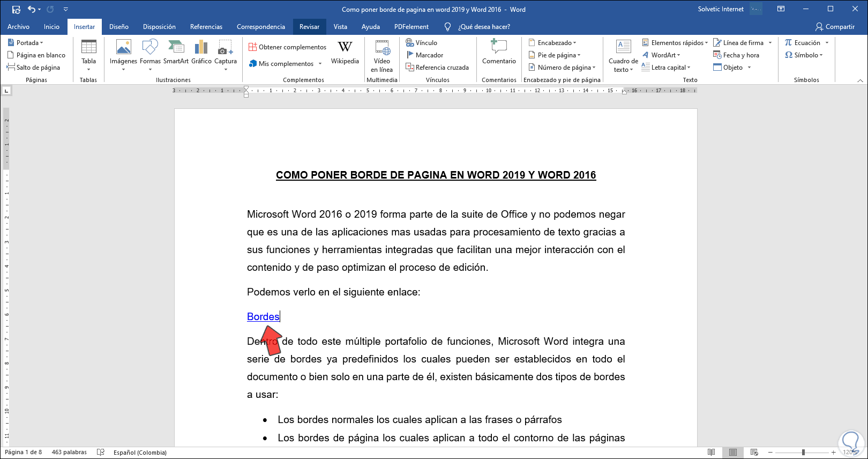Switch to the Diseño tab

click(119, 27)
